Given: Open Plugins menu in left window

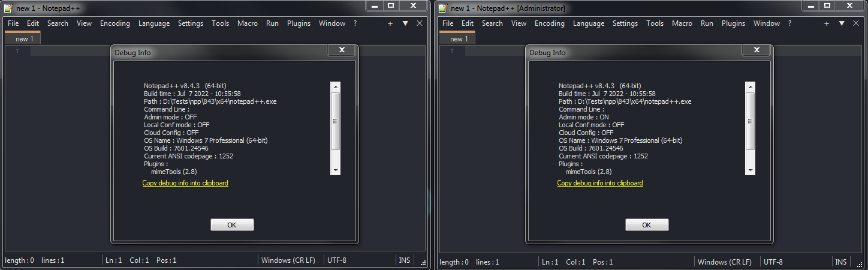Looking at the screenshot, I should point(299,23).
